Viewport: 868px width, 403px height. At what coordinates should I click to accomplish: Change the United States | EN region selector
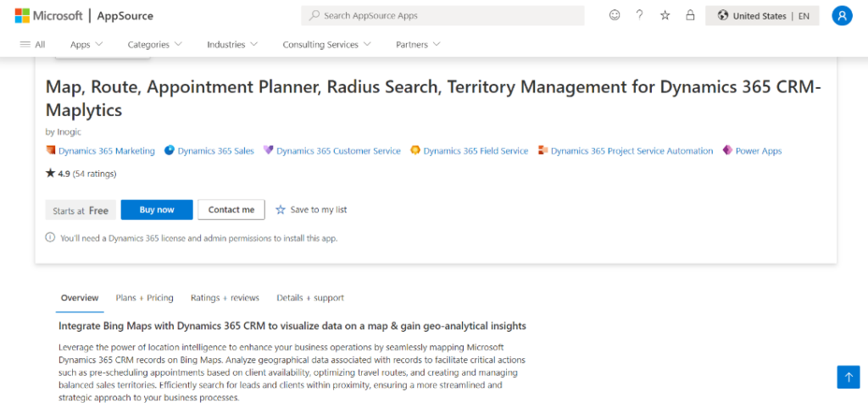coord(762,15)
